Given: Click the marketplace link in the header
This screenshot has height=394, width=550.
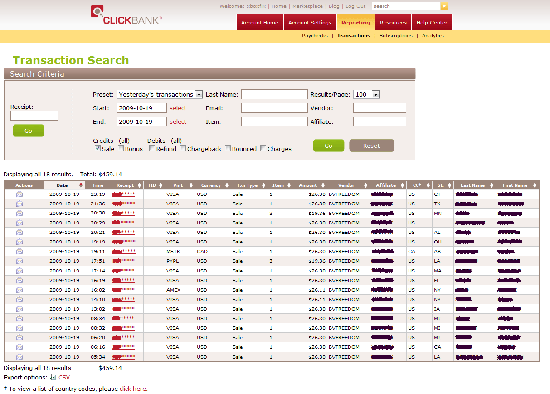Looking at the screenshot, I should point(307,6).
